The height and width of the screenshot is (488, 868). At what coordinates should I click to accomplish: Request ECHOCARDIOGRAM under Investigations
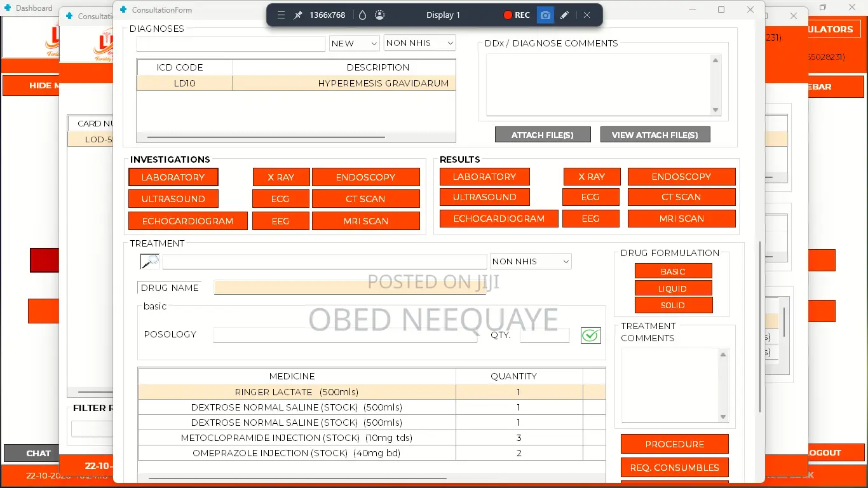click(187, 221)
